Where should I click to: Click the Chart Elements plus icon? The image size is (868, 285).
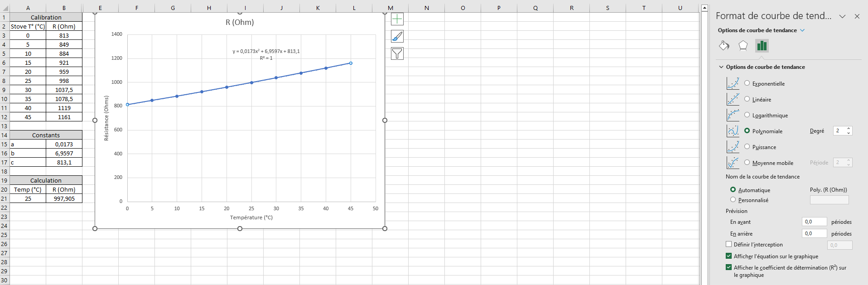[397, 19]
